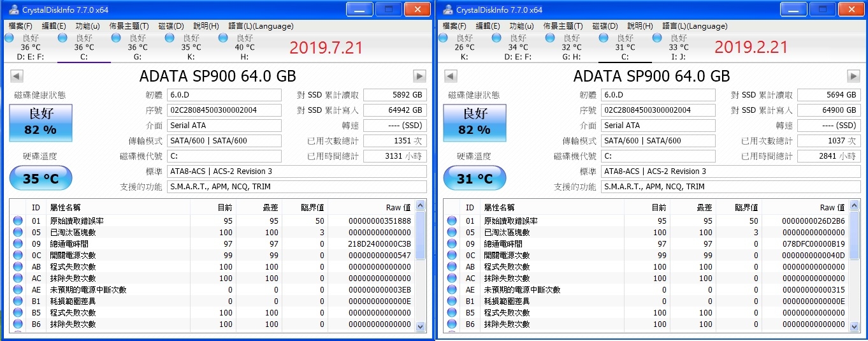Click the serial number field in left window
This screenshot has height=341, width=868.
[224, 110]
